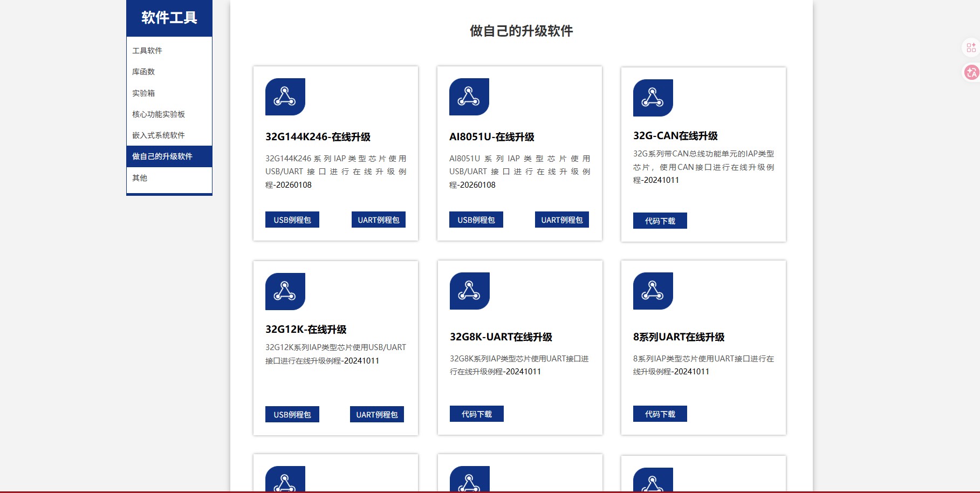Click 代码下载 for 32G8K-UART在线升级
980x493 pixels.
pyautogui.click(x=477, y=414)
